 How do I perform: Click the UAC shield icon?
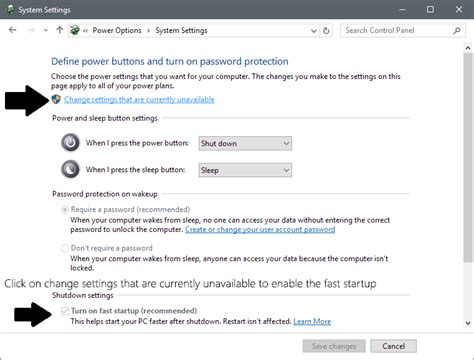[x=56, y=99]
